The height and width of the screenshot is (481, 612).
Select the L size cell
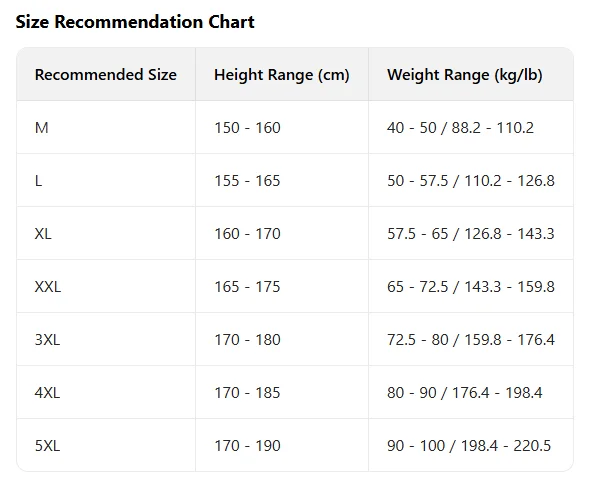[39, 181]
